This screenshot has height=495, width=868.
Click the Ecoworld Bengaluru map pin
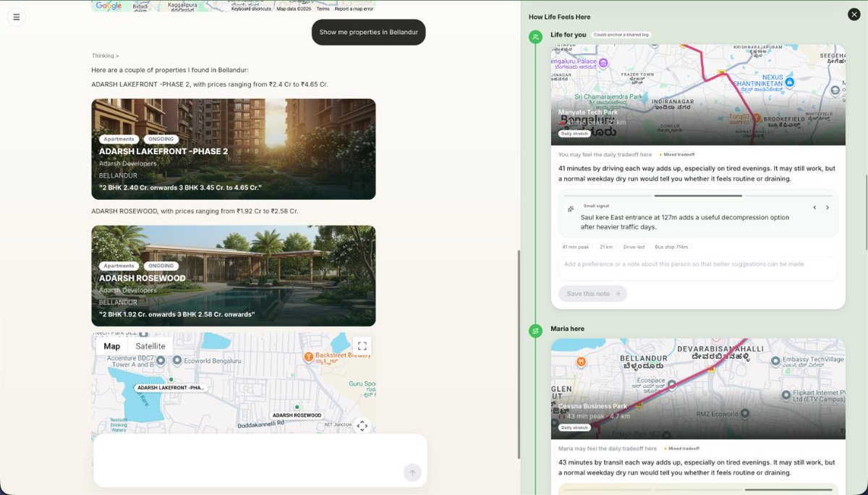177,360
